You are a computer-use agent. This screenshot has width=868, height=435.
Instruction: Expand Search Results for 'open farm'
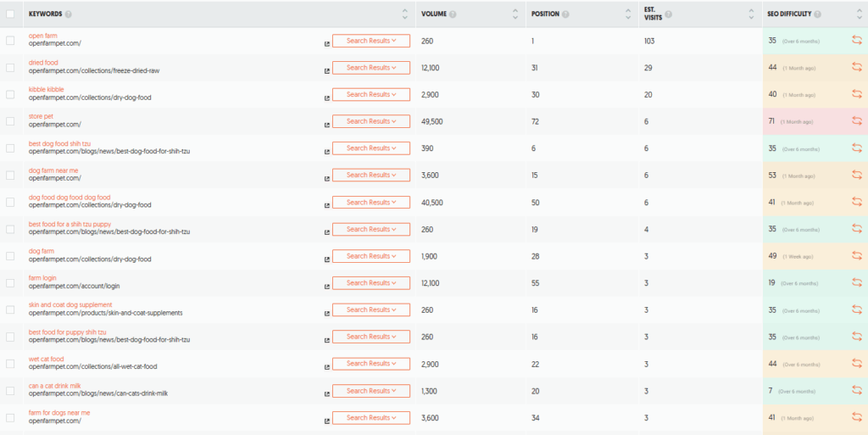click(371, 41)
